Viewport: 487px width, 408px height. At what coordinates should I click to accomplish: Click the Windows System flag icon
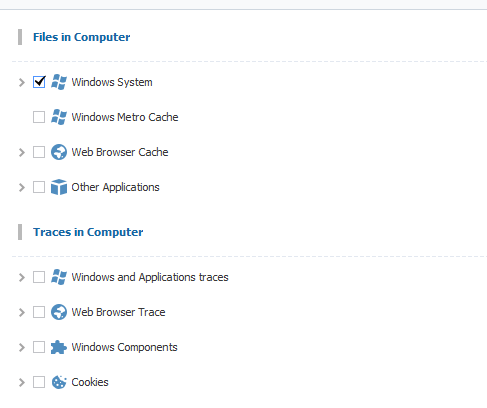(59, 82)
